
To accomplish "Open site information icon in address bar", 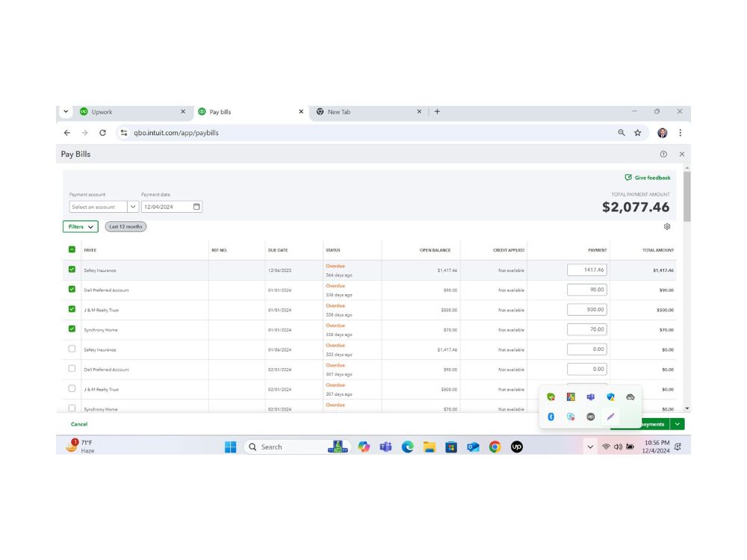I will [x=124, y=133].
